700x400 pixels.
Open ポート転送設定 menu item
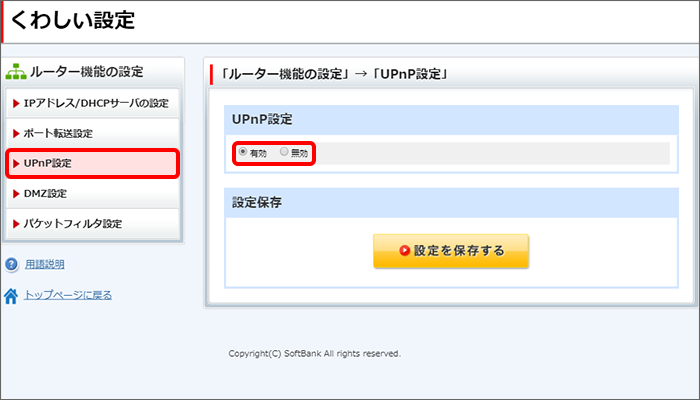92,133
